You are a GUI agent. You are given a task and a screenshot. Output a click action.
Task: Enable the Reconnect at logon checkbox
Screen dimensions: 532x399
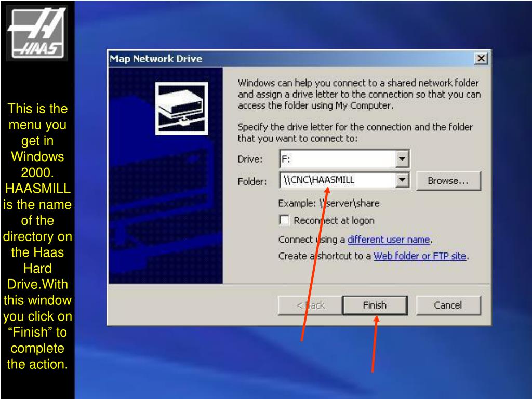pos(284,220)
